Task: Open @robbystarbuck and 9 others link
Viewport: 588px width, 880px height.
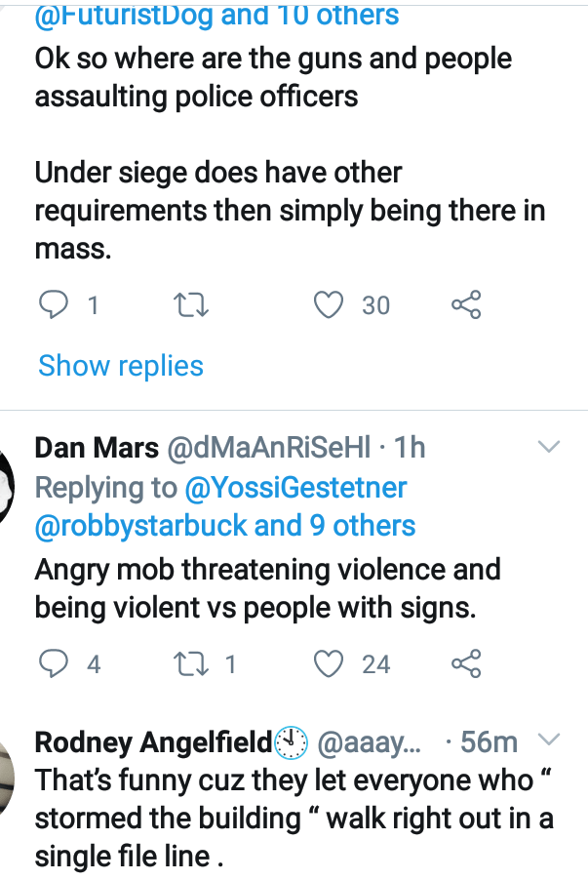Action: [x=225, y=526]
